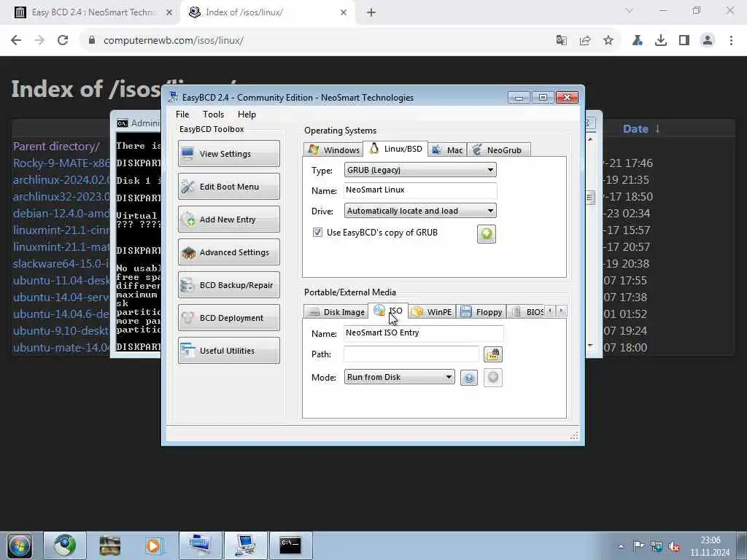Click the muted volume tray icon
This screenshot has width=747, height=560.
pos(674,546)
